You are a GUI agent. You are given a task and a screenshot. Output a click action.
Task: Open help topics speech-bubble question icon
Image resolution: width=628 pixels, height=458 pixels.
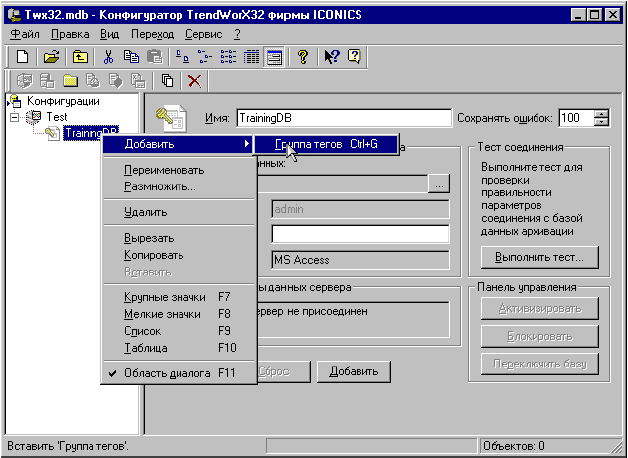355,57
